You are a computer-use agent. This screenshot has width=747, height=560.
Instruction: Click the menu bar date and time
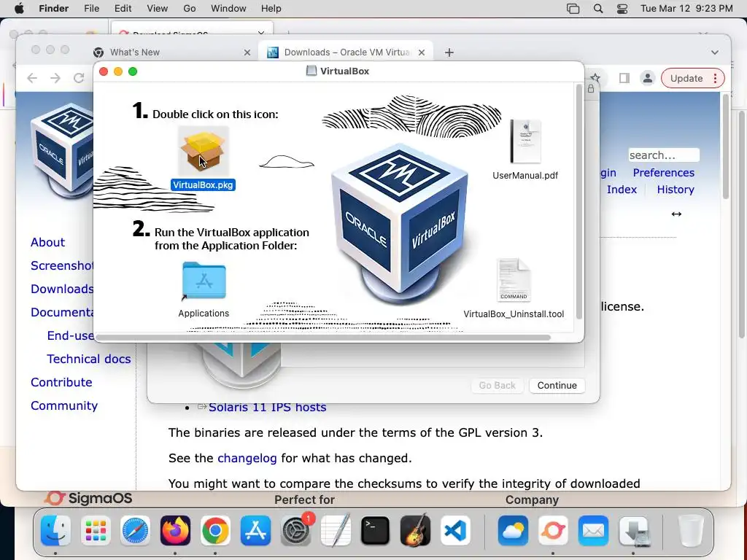pos(686,9)
